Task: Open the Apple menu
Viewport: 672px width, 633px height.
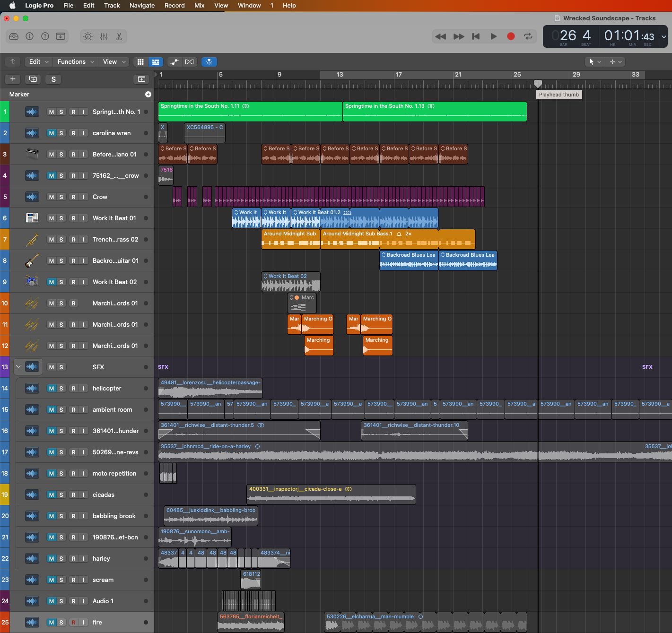Action: 12,5
